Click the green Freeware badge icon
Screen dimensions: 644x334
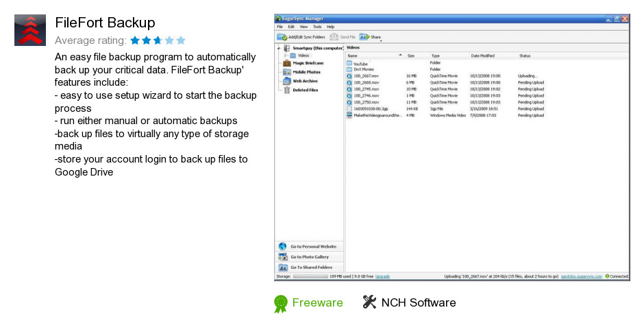[x=281, y=304]
